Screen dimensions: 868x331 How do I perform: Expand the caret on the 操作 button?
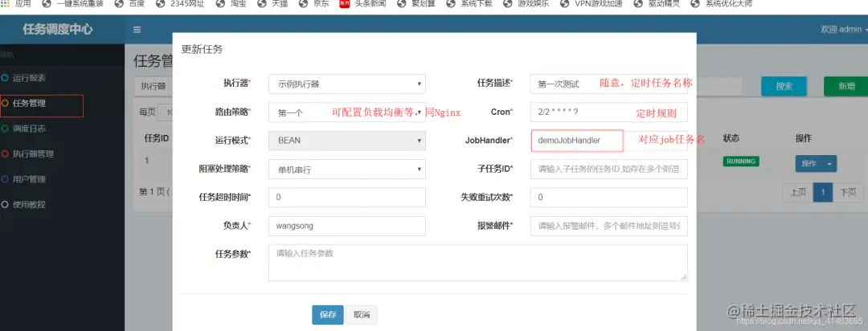[x=829, y=164]
